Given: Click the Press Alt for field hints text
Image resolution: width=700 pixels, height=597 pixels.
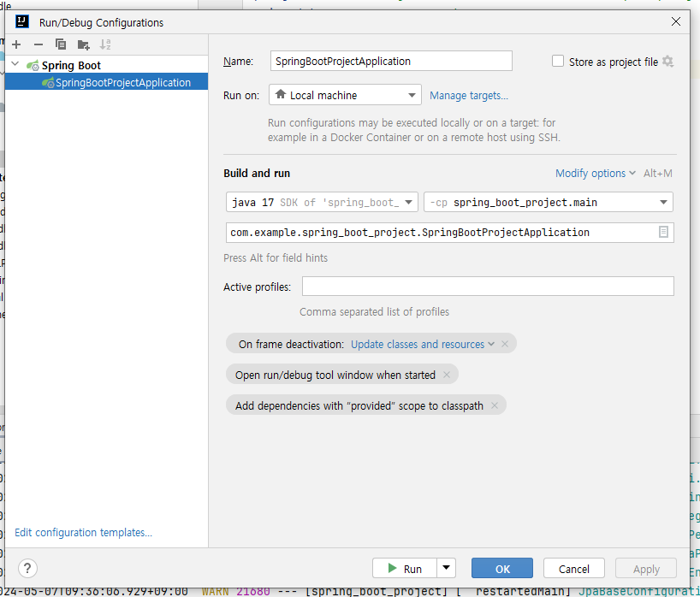Looking at the screenshot, I should 276,258.
